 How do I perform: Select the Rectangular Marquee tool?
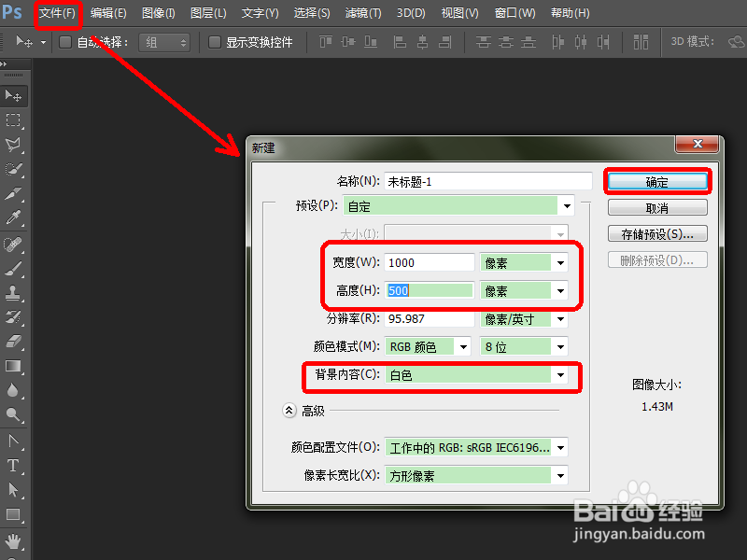pos(13,120)
